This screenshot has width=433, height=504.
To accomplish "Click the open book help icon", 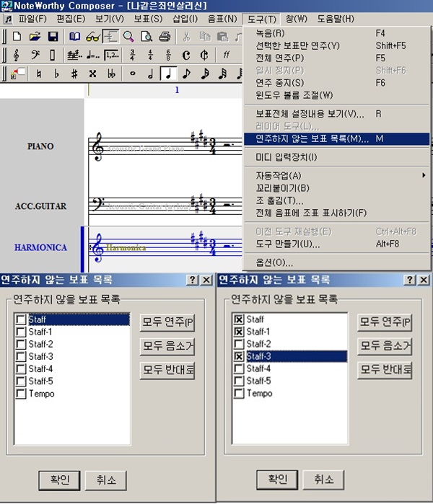I will [x=74, y=37].
